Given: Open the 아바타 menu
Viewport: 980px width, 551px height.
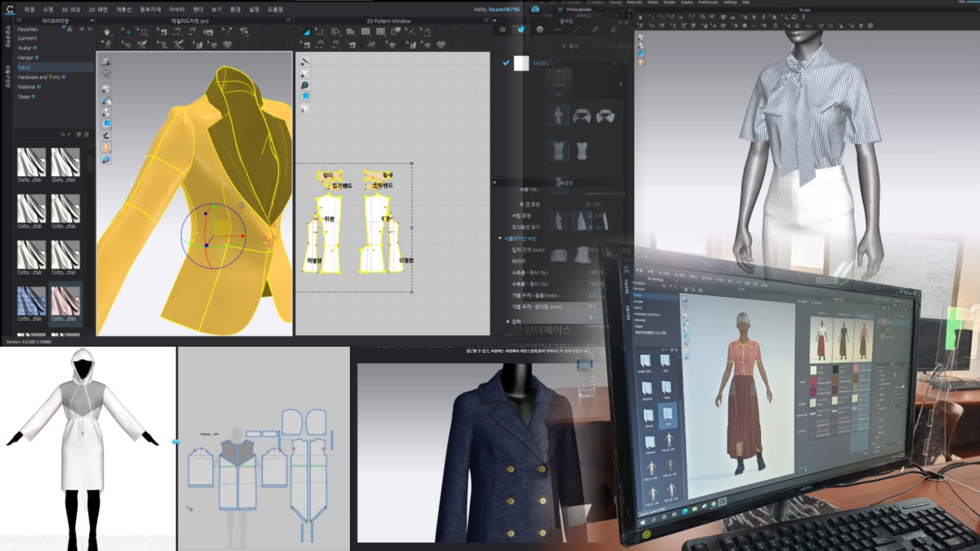Looking at the screenshot, I should coord(177,9).
